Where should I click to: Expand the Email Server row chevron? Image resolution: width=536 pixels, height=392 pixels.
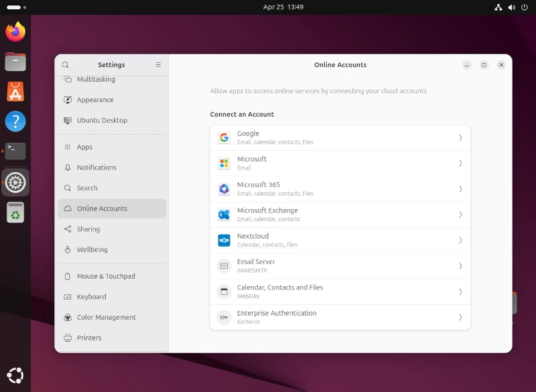[x=460, y=266]
